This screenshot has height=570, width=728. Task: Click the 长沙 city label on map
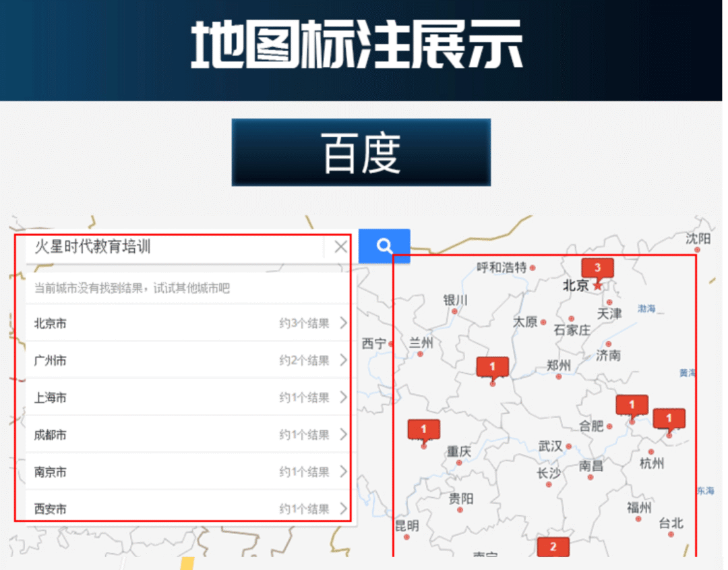549,474
